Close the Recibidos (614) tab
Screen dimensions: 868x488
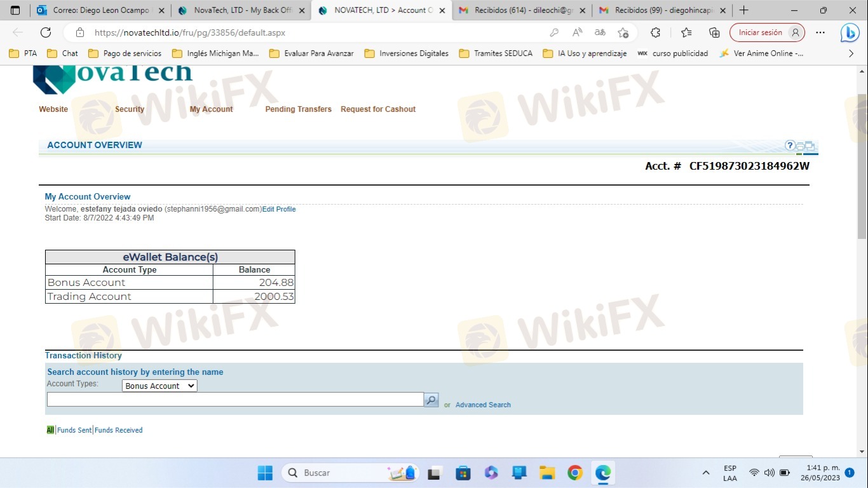pos(582,10)
